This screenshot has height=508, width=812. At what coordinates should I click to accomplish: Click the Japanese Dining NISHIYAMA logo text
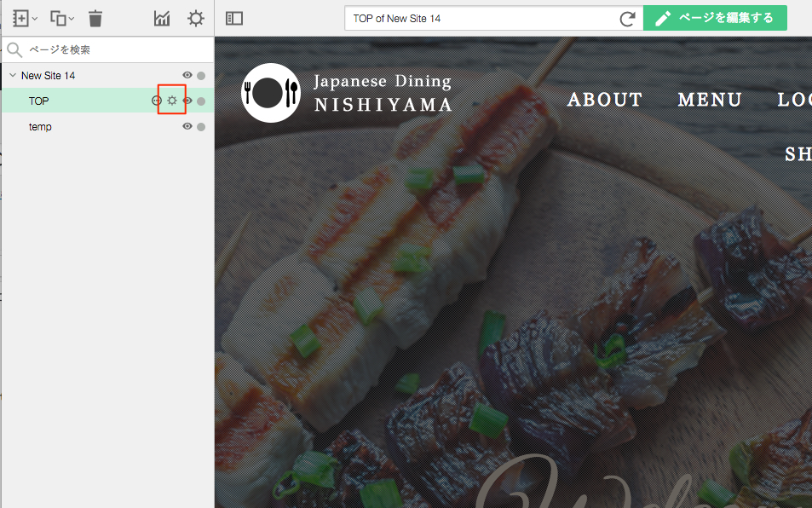tap(383, 93)
